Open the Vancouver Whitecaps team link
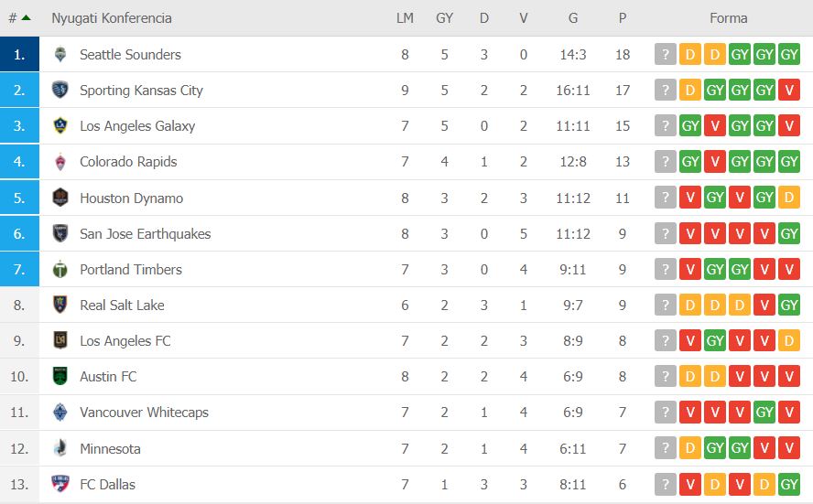The height and width of the screenshot is (504, 813). (144, 413)
